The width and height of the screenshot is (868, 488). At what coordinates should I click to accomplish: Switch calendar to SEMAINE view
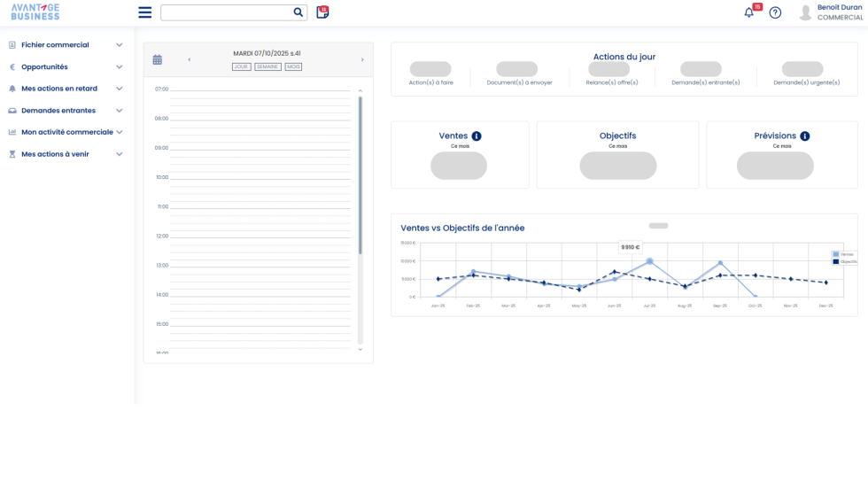pyautogui.click(x=267, y=66)
